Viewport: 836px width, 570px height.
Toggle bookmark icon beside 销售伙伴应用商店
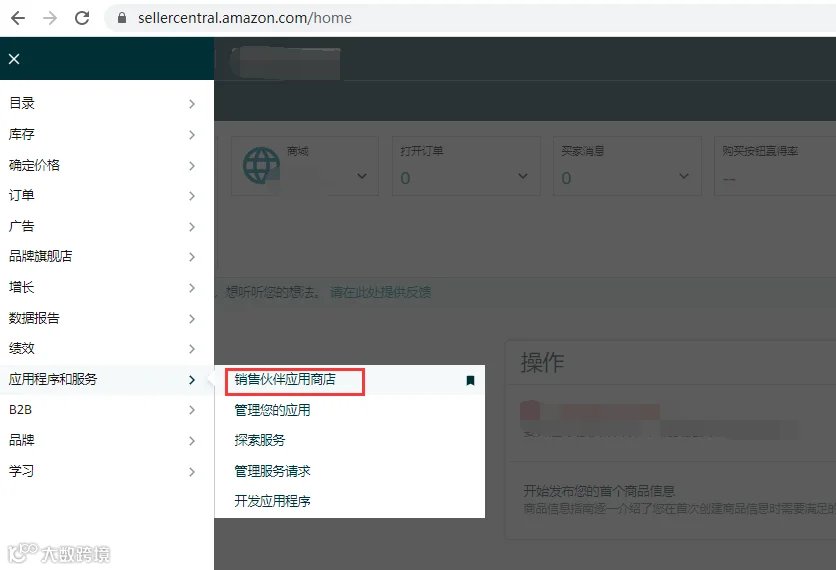[470, 380]
